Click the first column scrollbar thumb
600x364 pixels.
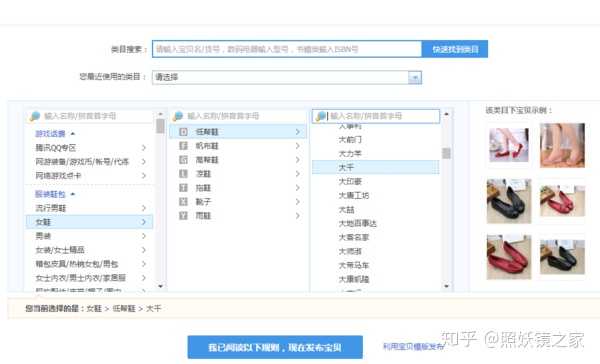[x=160, y=126]
